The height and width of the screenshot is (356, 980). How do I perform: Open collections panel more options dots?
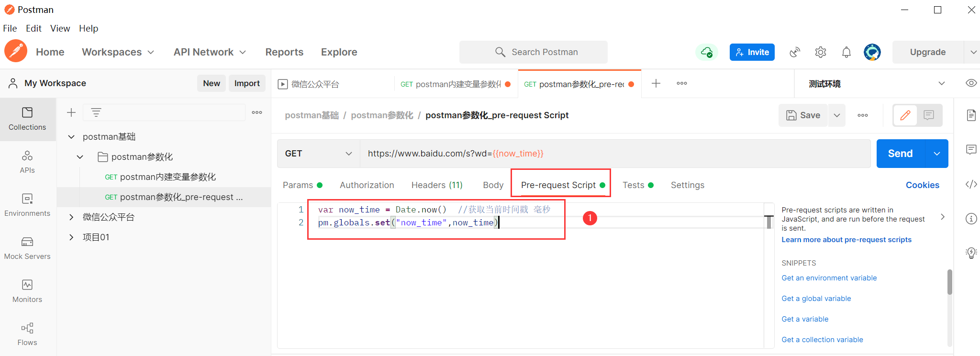pos(257,112)
